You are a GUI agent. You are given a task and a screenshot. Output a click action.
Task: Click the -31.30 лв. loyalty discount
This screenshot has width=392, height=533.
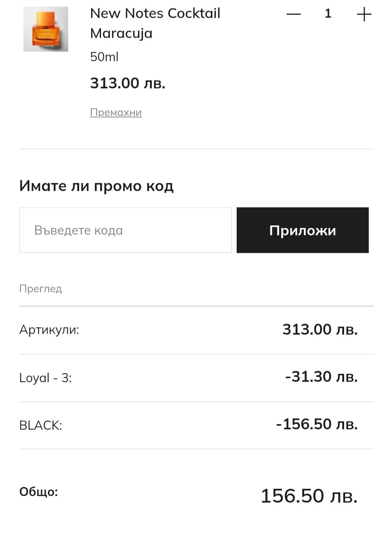pyautogui.click(x=321, y=377)
